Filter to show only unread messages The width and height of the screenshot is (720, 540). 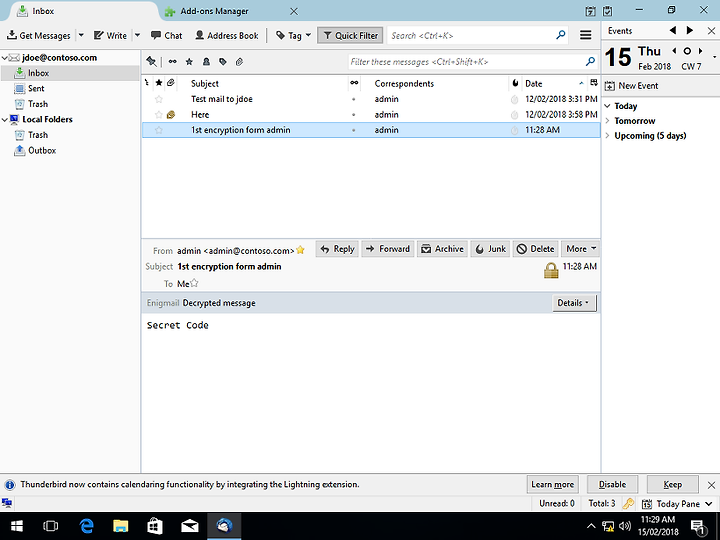(x=173, y=62)
